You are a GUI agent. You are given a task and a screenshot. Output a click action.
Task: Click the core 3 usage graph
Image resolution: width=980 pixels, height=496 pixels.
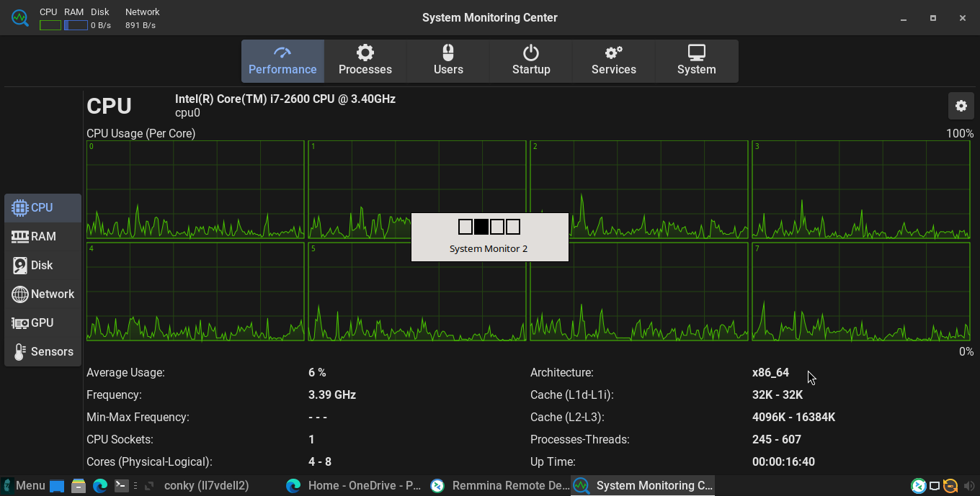[x=861, y=189]
